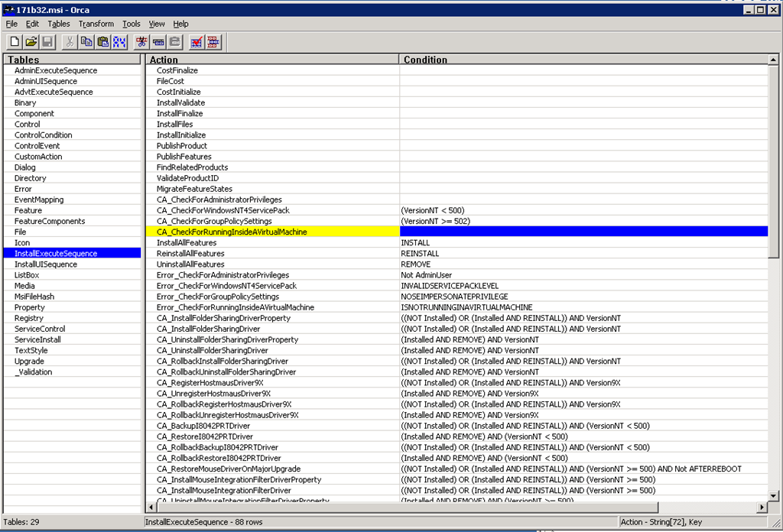This screenshot has height=532, width=783.
Task: Click the Cut Row scissors icon
Action: click(141, 42)
